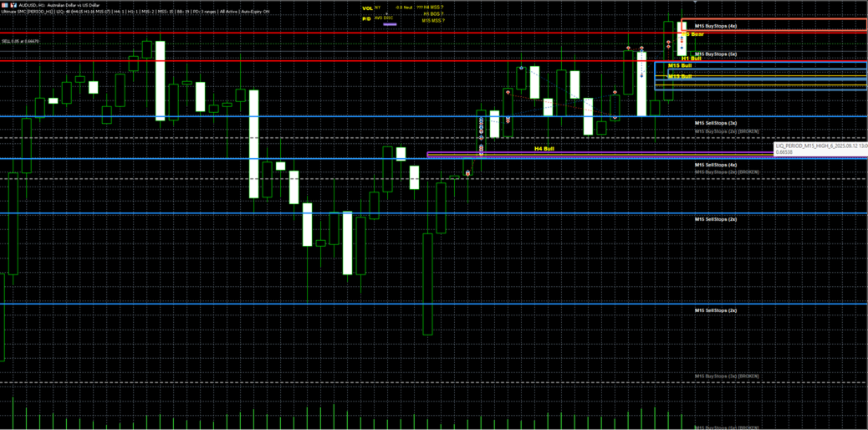Click the yellow VOL panel label

[x=367, y=9]
